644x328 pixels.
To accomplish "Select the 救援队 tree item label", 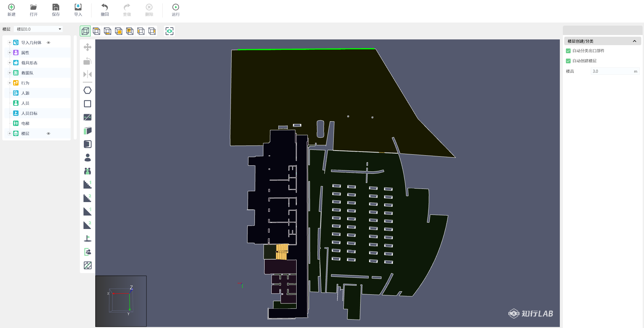I will 27,73.
